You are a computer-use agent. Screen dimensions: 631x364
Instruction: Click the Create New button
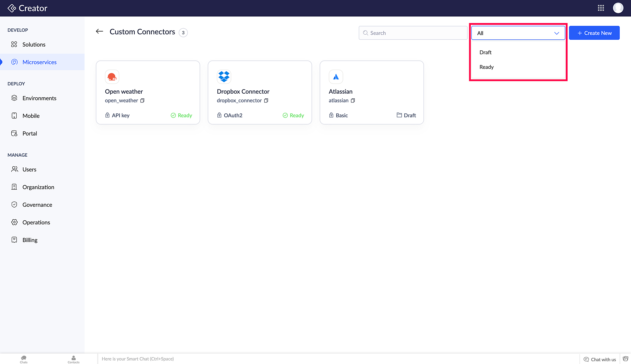[x=594, y=33]
